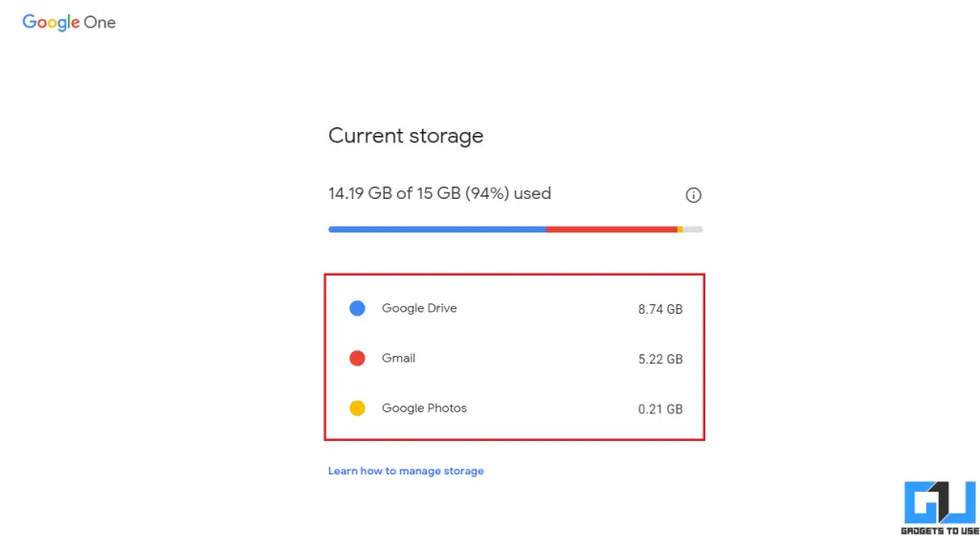The image size is (980, 551).
Task: Click the red Gmail segment of the storage bar
Action: click(x=612, y=229)
